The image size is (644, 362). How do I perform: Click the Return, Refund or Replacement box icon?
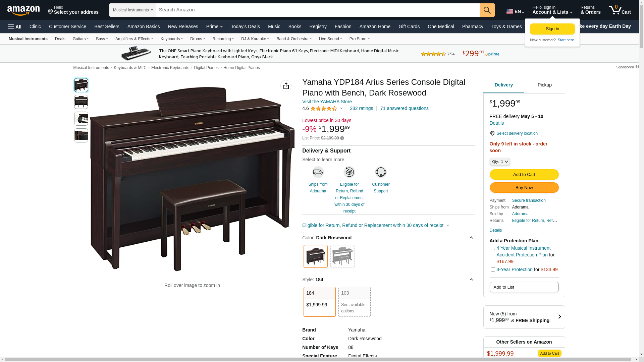coord(349,172)
